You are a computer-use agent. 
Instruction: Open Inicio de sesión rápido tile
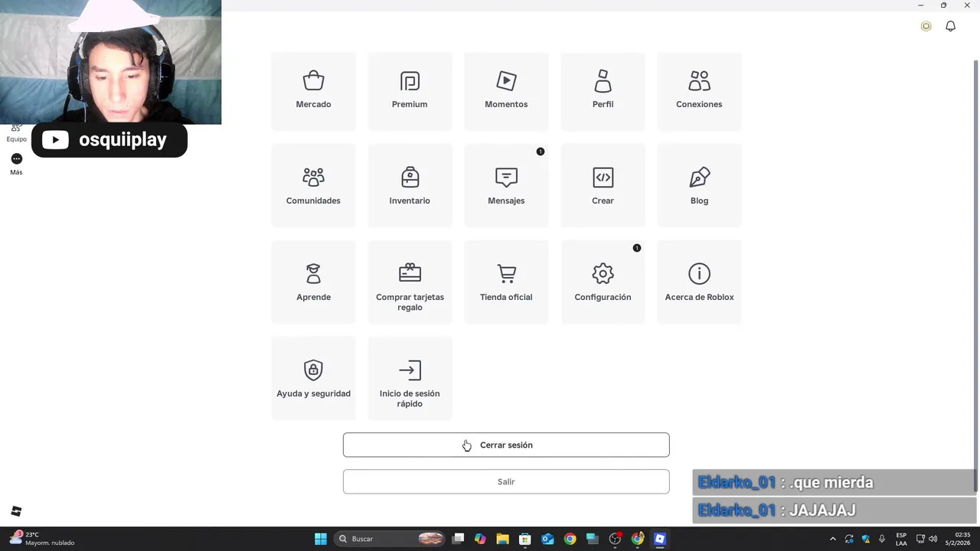pos(410,380)
